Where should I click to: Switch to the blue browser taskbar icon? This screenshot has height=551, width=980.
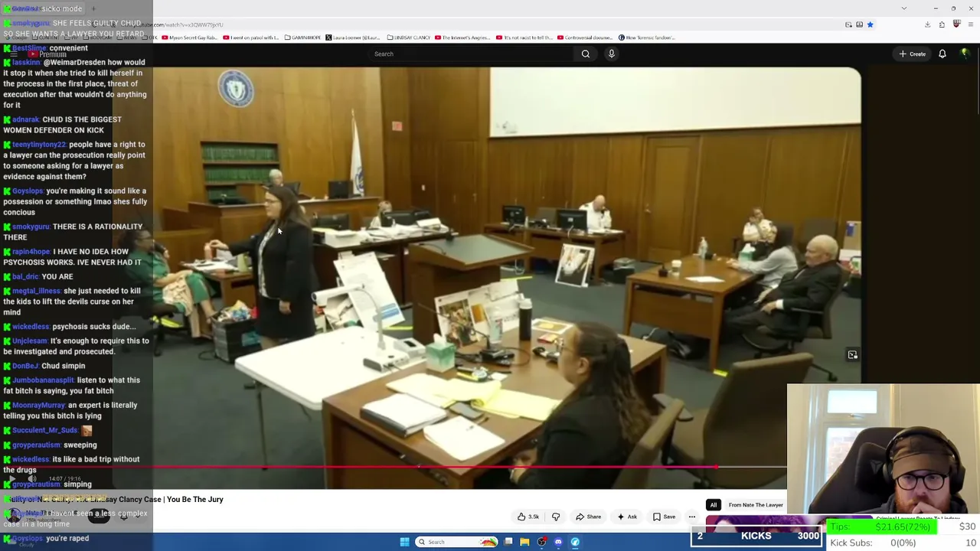575,542
